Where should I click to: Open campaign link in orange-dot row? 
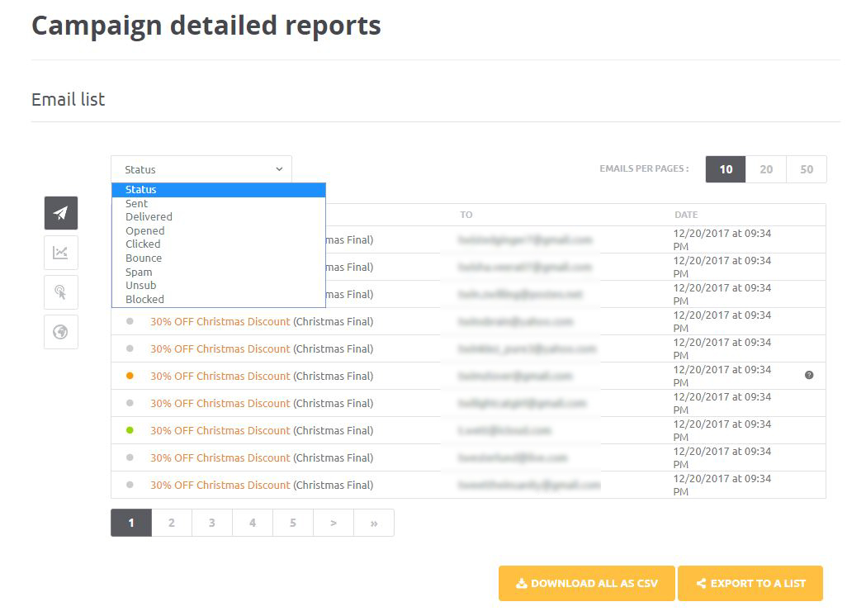click(220, 376)
